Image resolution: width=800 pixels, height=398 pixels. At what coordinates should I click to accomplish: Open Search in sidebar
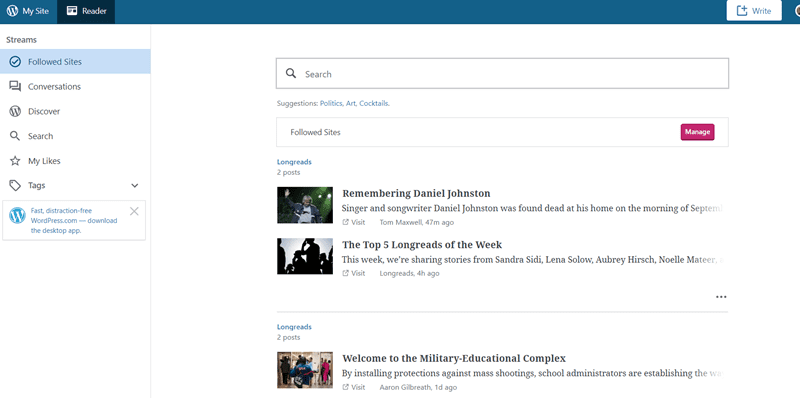[75, 136]
